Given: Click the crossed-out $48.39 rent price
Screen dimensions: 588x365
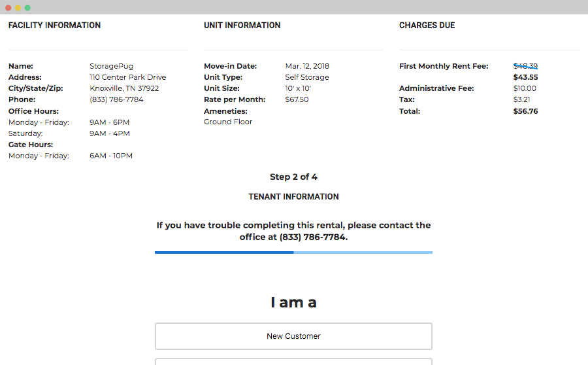Looking at the screenshot, I should pos(525,66).
